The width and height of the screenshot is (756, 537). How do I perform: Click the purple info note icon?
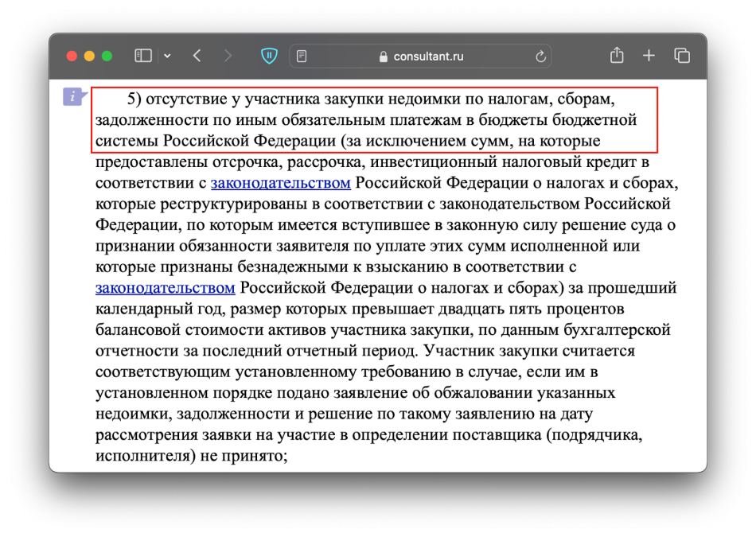click(x=74, y=97)
